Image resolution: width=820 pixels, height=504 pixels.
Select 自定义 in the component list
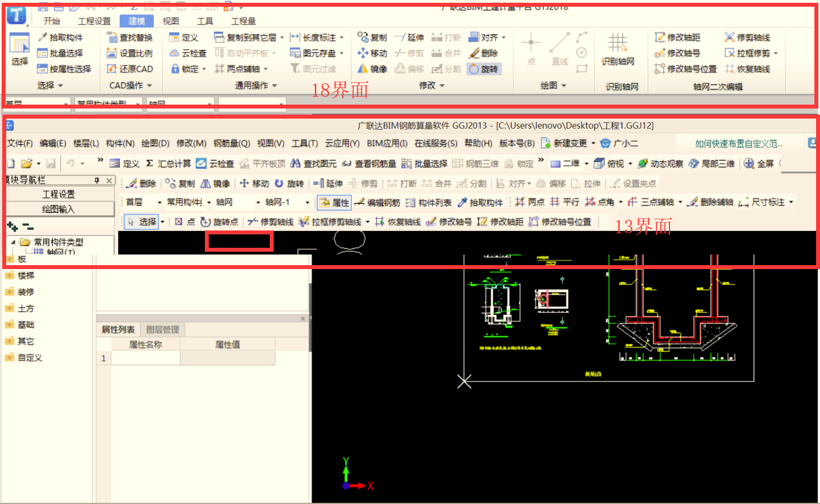30,358
